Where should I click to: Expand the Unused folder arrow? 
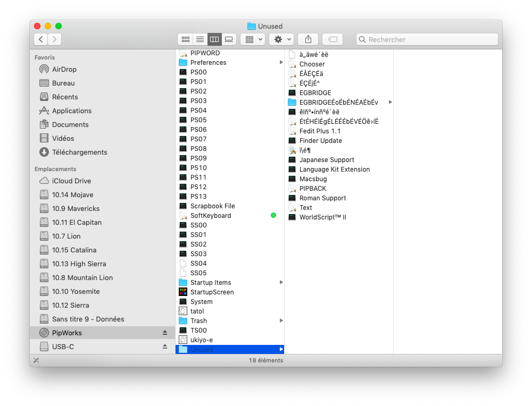point(281,349)
